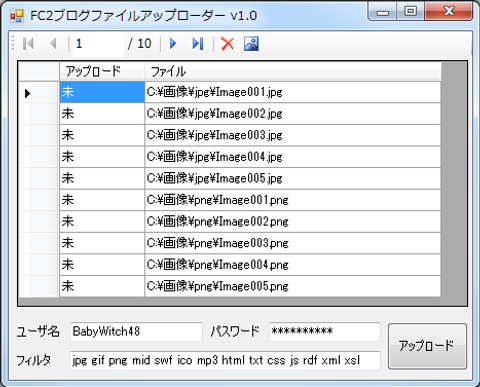Sort by アップロード column header
Viewport: 480px width, 387px height.
[x=102, y=71]
